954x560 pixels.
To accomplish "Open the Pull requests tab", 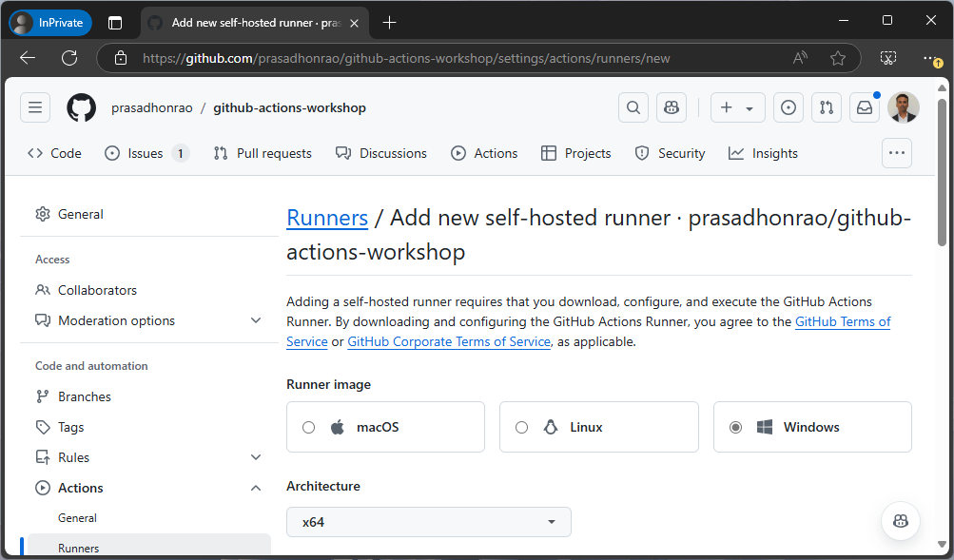I will click(263, 153).
